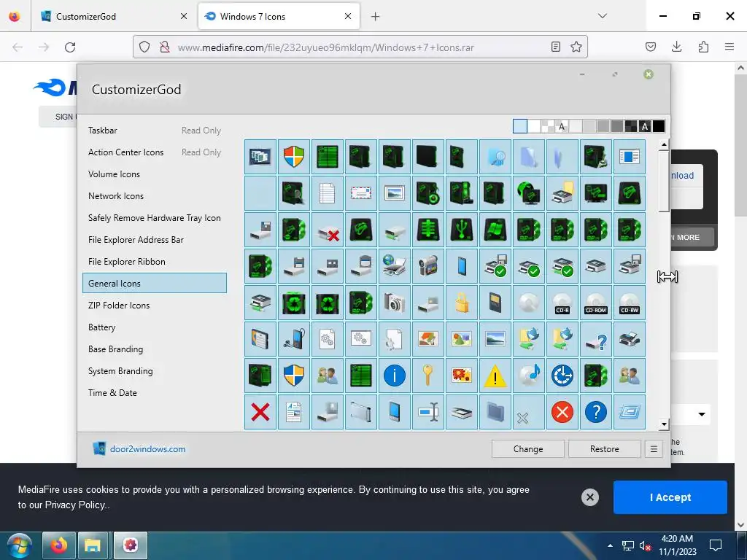
Task: Select the music note disc icon
Action: point(528,376)
